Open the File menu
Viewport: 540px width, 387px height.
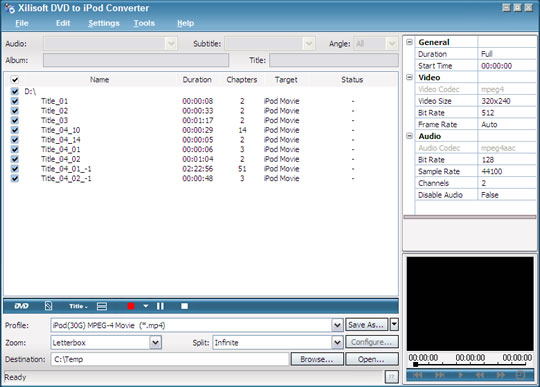coord(22,23)
